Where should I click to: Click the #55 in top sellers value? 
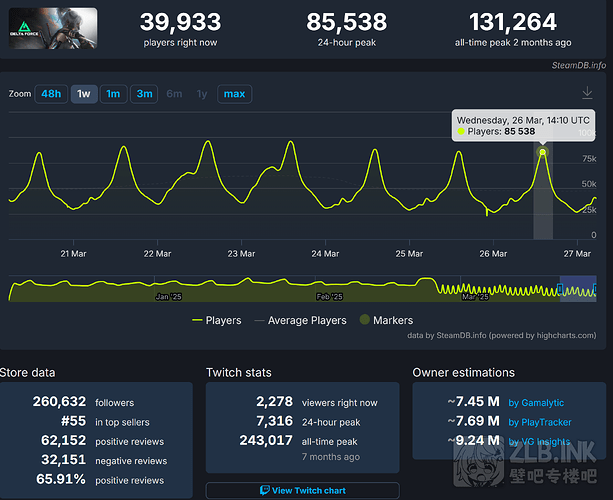click(73, 421)
